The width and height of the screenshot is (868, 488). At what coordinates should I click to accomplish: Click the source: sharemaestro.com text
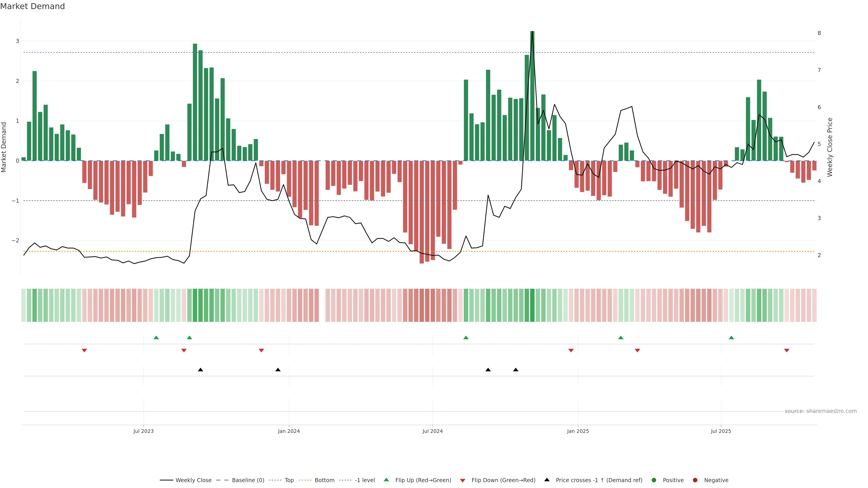point(820,411)
